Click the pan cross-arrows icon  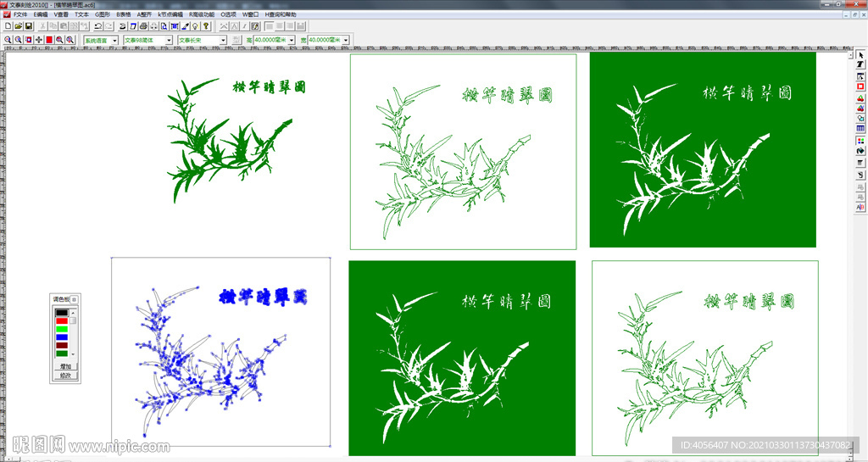(39, 40)
